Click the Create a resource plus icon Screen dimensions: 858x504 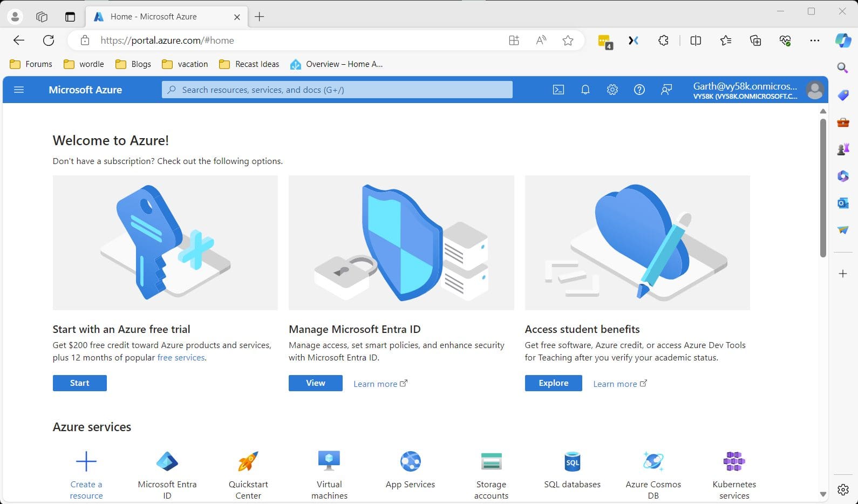pos(86,461)
